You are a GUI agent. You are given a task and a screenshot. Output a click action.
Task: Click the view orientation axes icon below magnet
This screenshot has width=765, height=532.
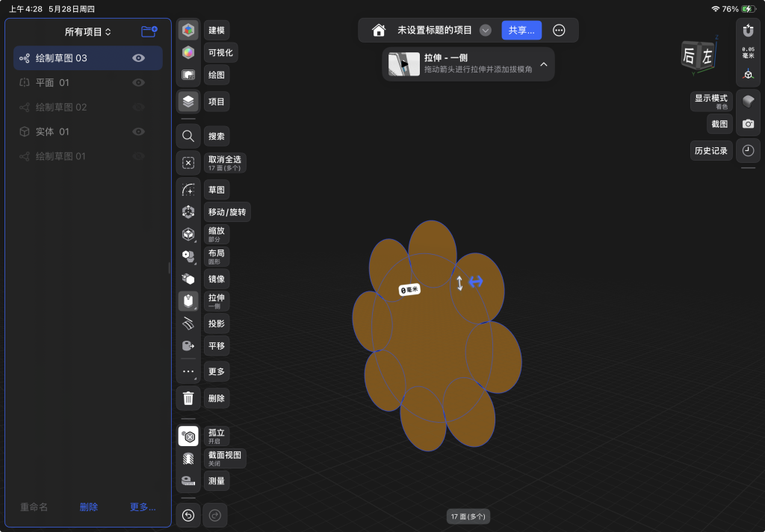point(748,75)
